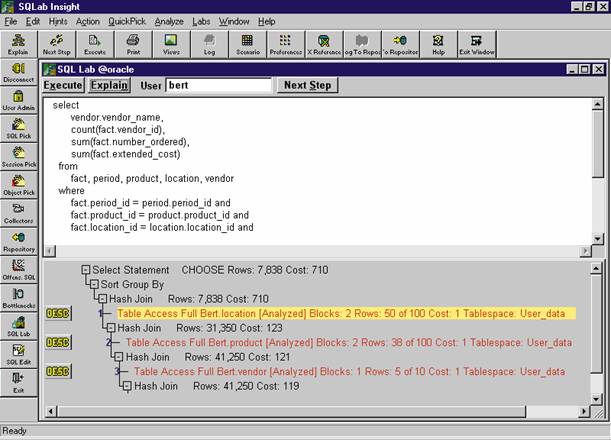Click the Exit sidebar icon
The height and width of the screenshot is (440, 611).
pyautogui.click(x=18, y=383)
